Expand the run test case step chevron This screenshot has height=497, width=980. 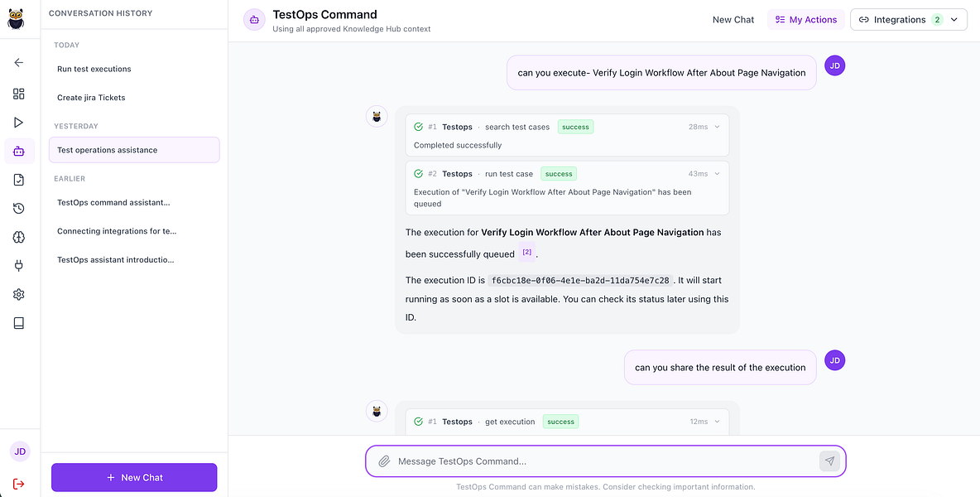coord(717,173)
